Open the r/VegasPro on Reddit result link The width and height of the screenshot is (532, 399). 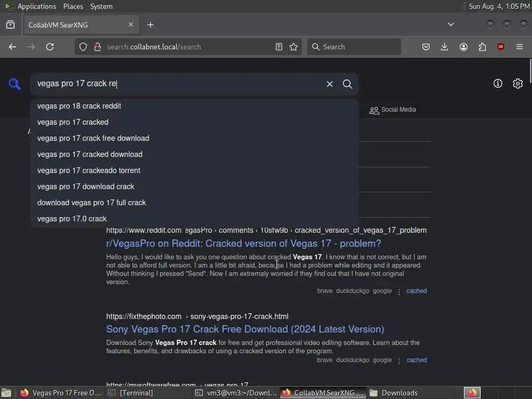pos(244,244)
